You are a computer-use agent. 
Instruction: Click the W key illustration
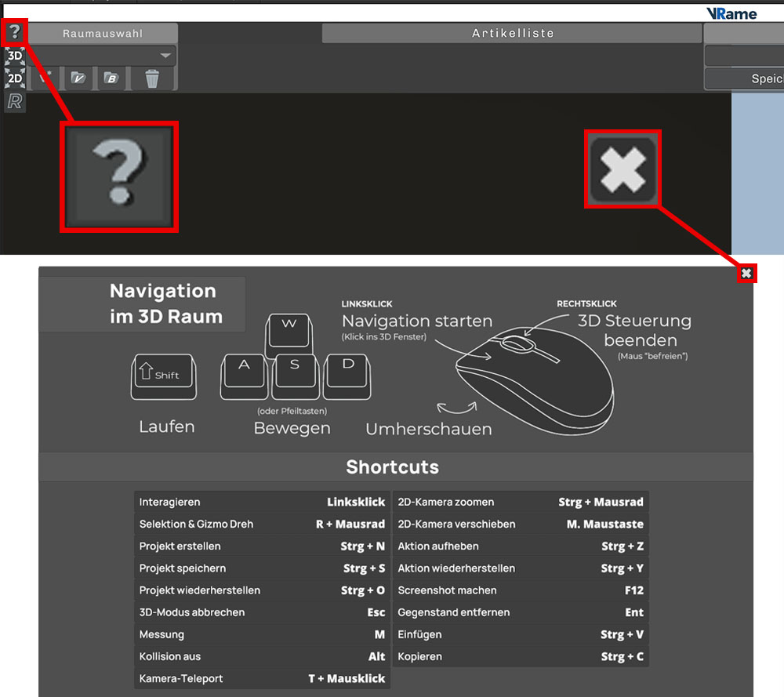pos(289,335)
